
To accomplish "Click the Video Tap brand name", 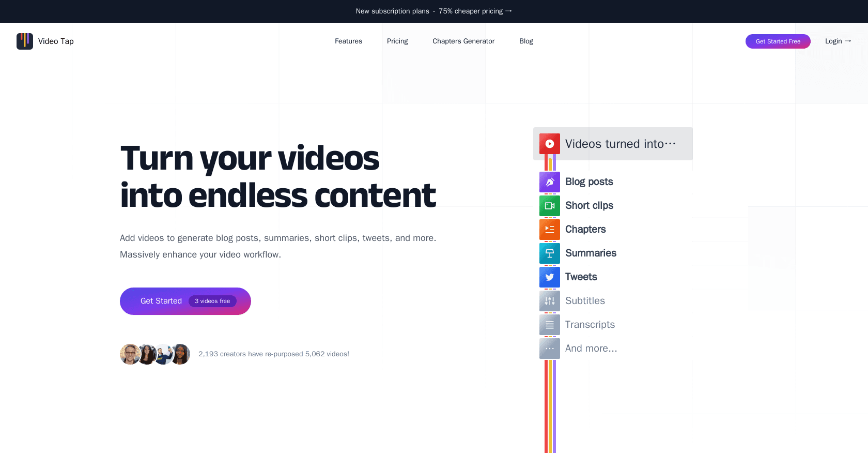I will tap(56, 41).
